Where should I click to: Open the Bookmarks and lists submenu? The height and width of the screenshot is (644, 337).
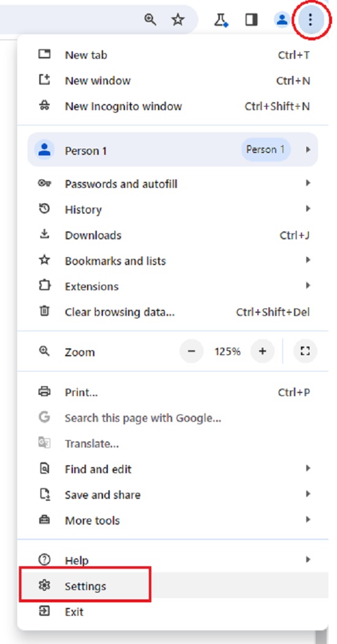coord(173,261)
